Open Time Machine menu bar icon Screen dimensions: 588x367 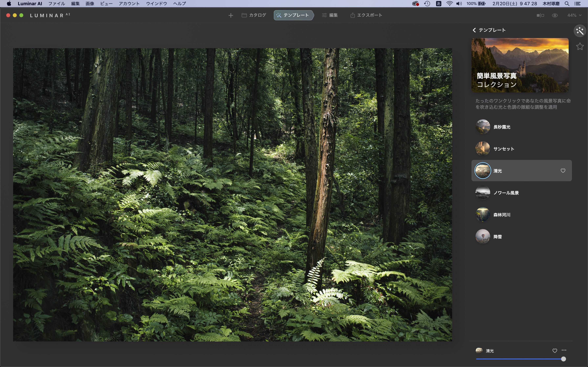(427, 4)
